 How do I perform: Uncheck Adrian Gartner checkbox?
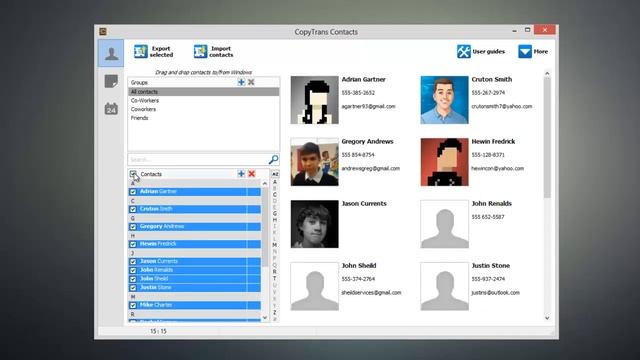pos(133,191)
